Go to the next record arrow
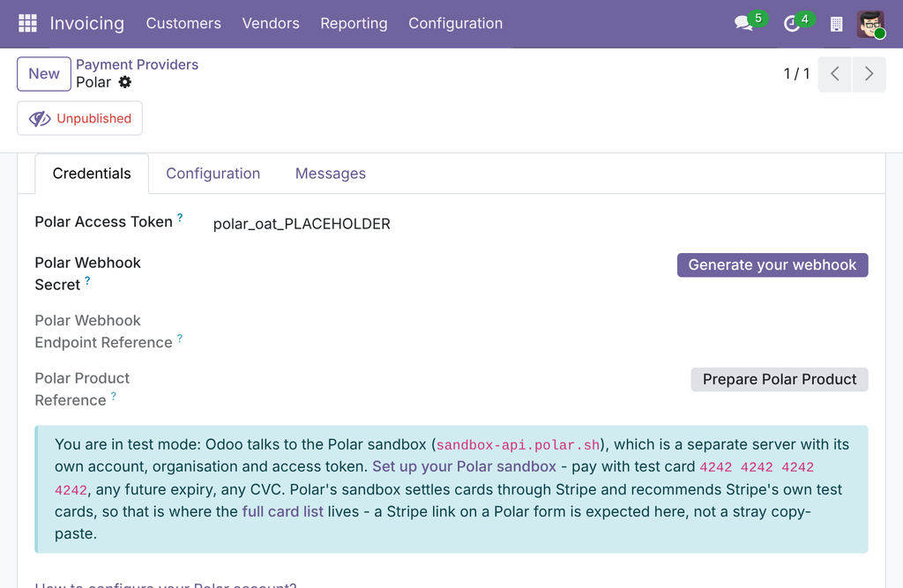903x588 pixels. [869, 74]
